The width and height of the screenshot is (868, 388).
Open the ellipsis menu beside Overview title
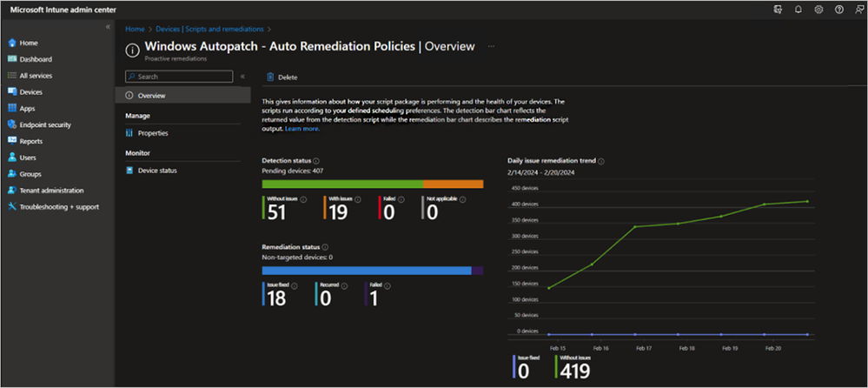(x=492, y=46)
